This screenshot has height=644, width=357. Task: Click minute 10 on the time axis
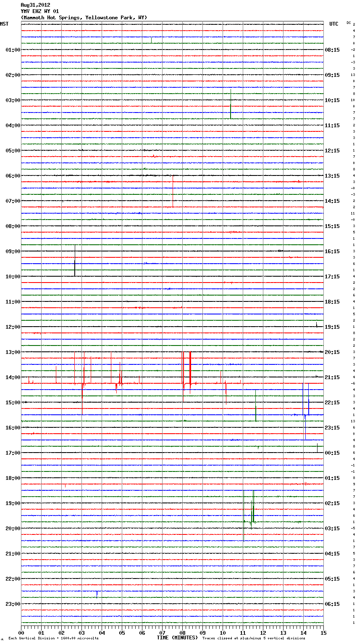[223, 633]
